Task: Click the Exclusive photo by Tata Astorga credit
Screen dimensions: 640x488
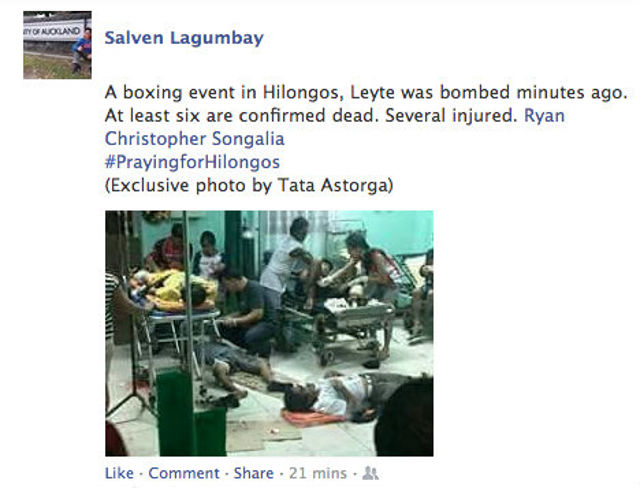Action: tap(249, 186)
